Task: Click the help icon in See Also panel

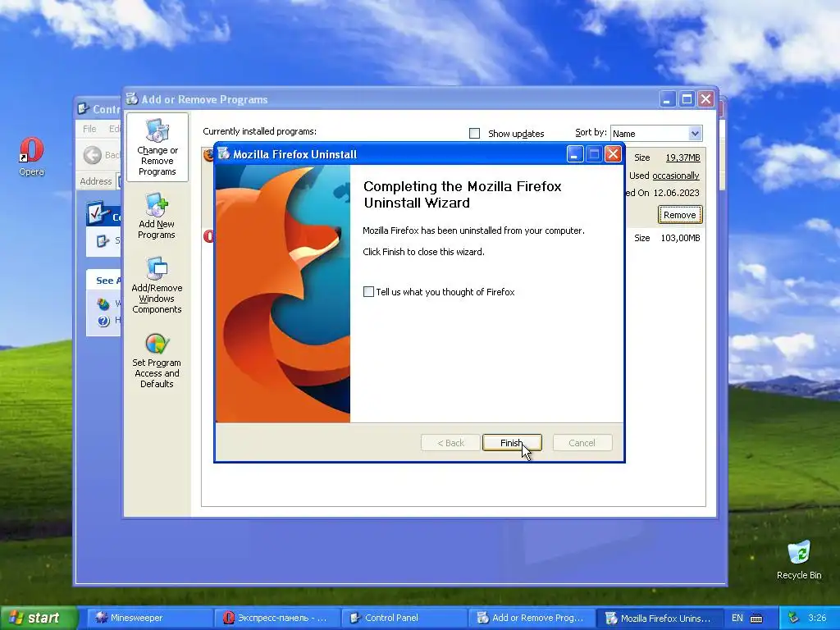Action: pyautogui.click(x=103, y=321)
